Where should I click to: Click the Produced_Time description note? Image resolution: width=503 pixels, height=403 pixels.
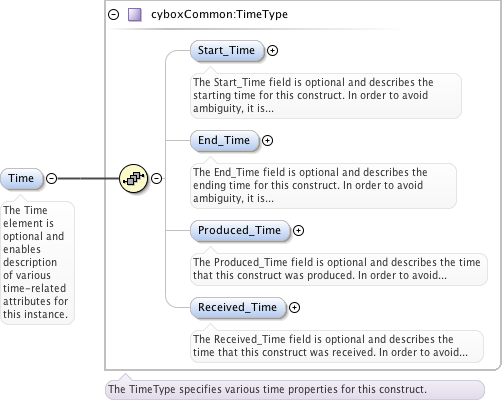pyautogui.click(x=339, y=269)
